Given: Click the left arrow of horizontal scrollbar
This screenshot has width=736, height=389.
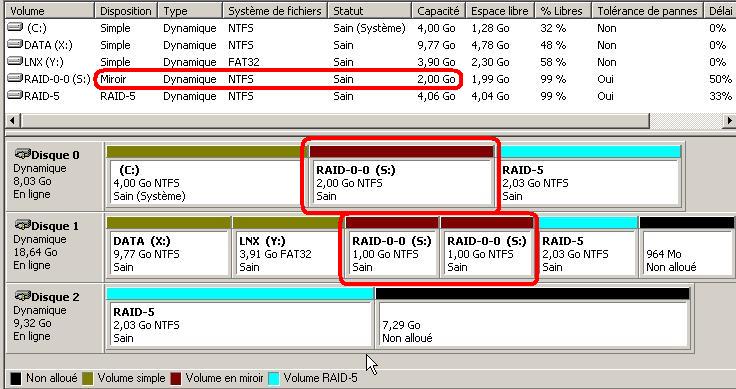Looking at the screenshot, I should click(x=13, y=121).
